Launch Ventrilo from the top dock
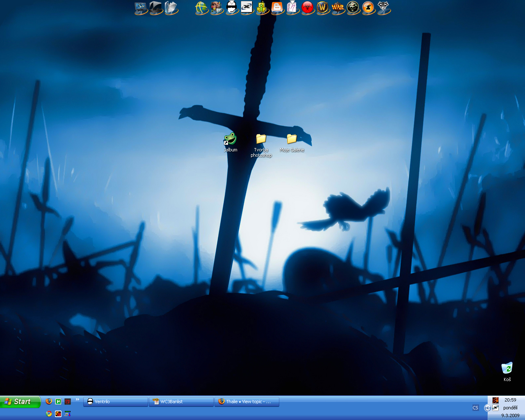The width and height of the screenshot is (525, 420). (x=232, y=7)
